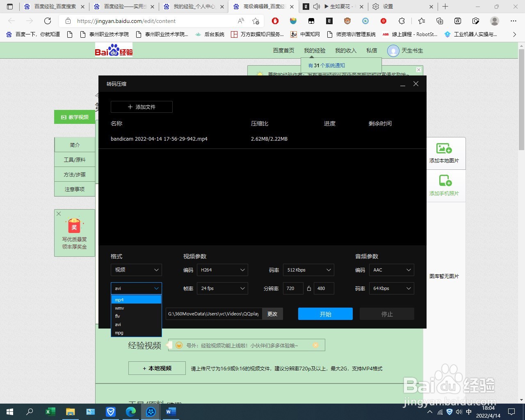Open 后台系统 bookmark

210,34
